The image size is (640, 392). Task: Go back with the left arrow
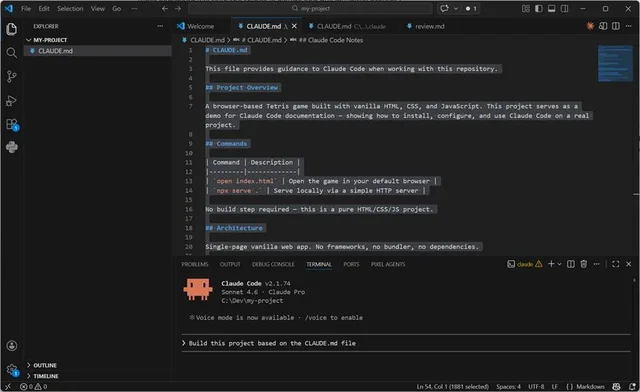point(164,9)
